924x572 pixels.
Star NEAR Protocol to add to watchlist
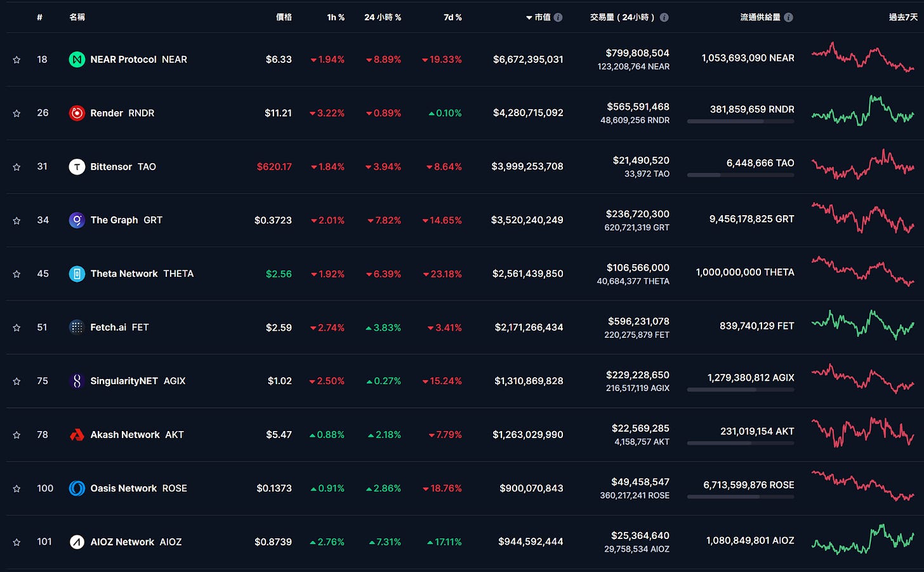pyautogui.click(x=16, y=60)
